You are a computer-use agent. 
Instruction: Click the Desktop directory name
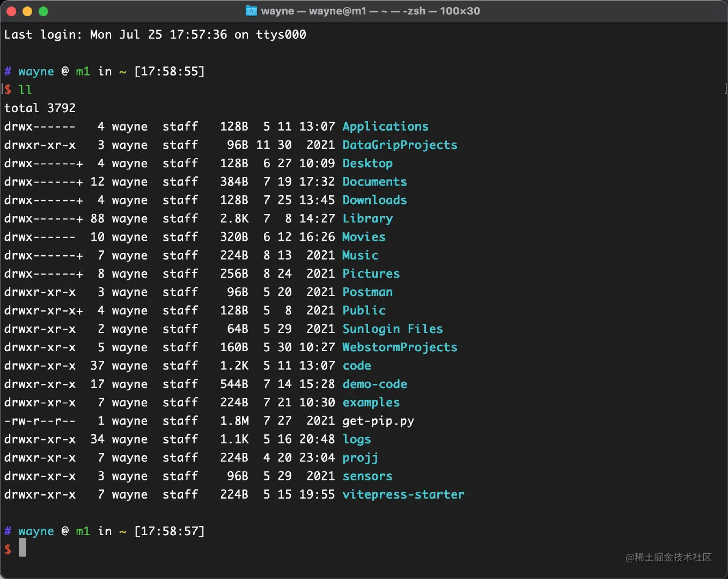(367, 164)
